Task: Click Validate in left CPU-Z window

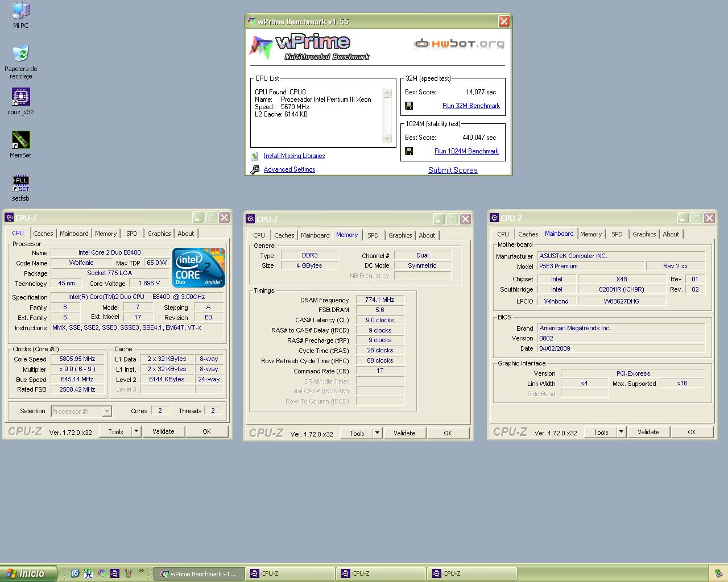Action: click(163, 431)
